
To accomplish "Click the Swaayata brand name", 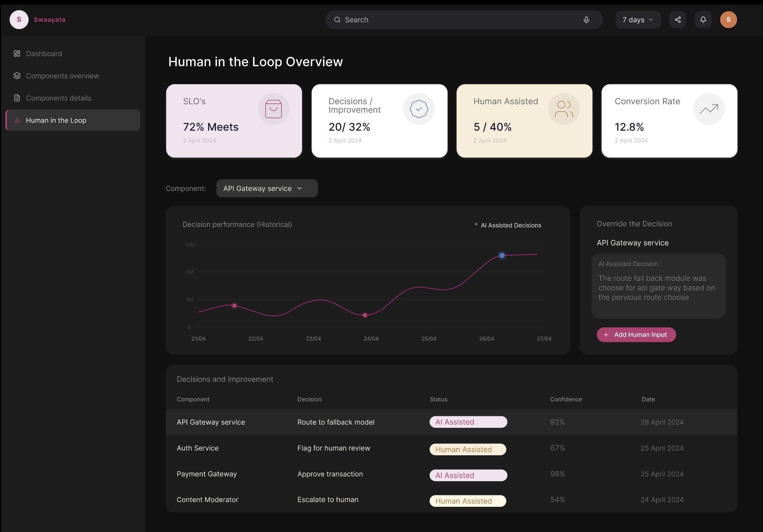I will pos(50,19).
